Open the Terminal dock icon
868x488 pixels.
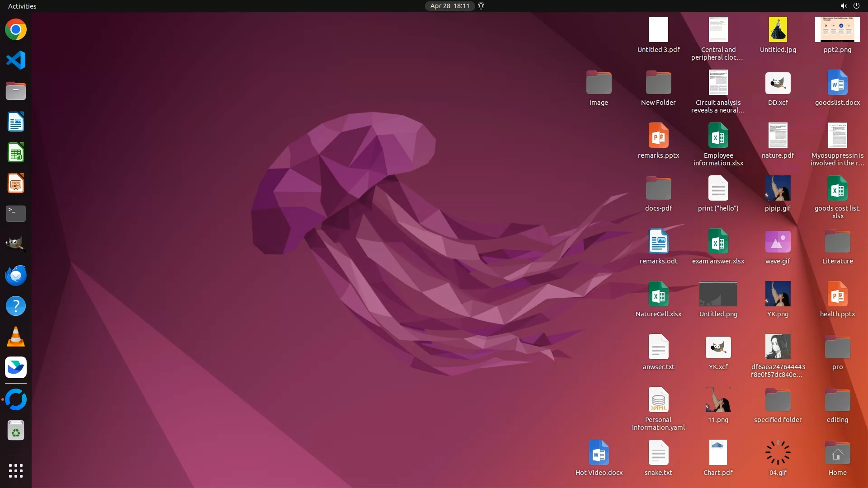16,214
